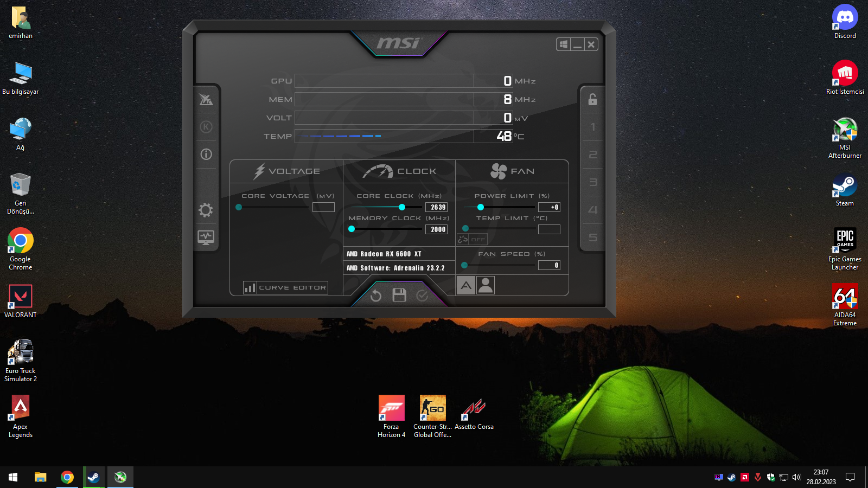
Task: Select the Assetto Corsa desktop shortcut
Action: [474, 413]
